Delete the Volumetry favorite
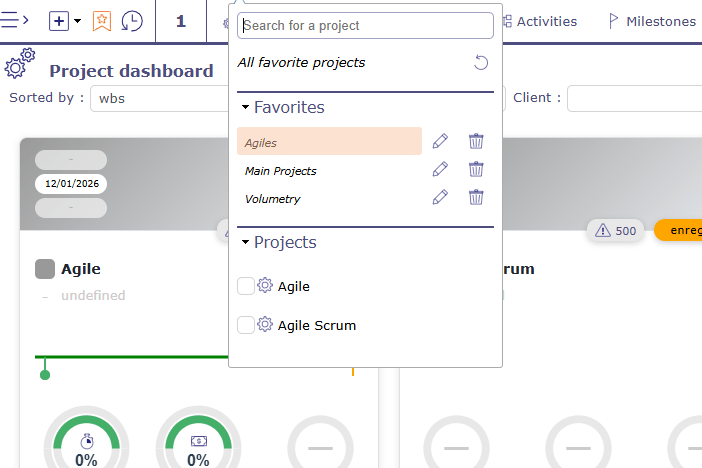Screen dimensions: 702x468 tap(476, 198)
